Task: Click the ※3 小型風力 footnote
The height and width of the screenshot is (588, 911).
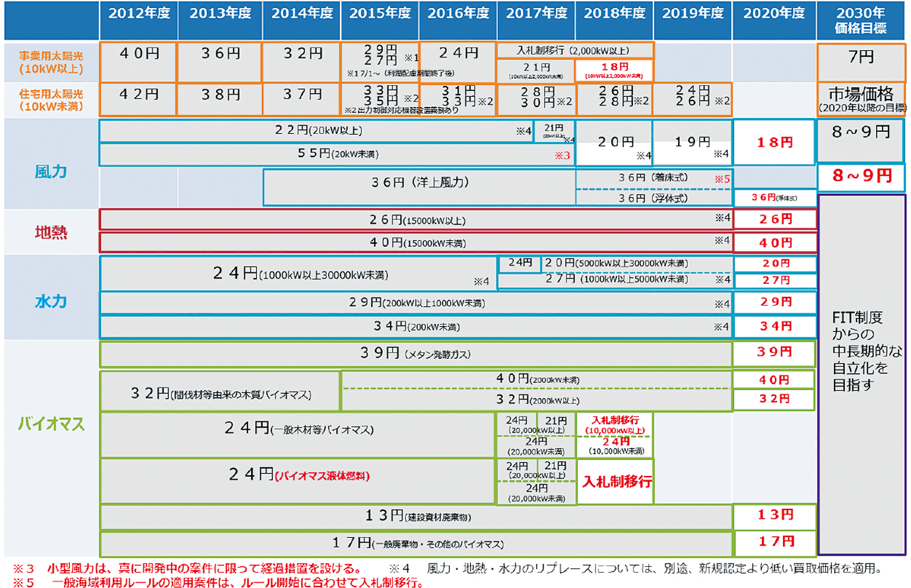Action: click(x=187, y=569)
